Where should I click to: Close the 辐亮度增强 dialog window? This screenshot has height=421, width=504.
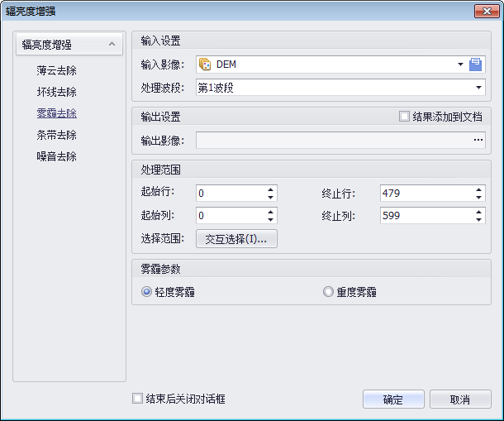(484, 11)
